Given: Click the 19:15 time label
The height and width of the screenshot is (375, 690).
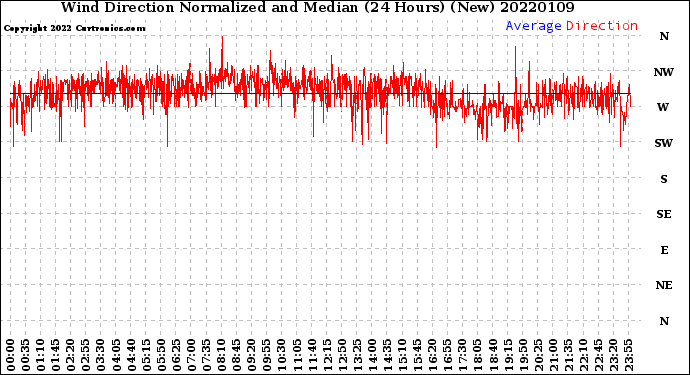Looking at the screenshot, I should [x=508, y=355].
